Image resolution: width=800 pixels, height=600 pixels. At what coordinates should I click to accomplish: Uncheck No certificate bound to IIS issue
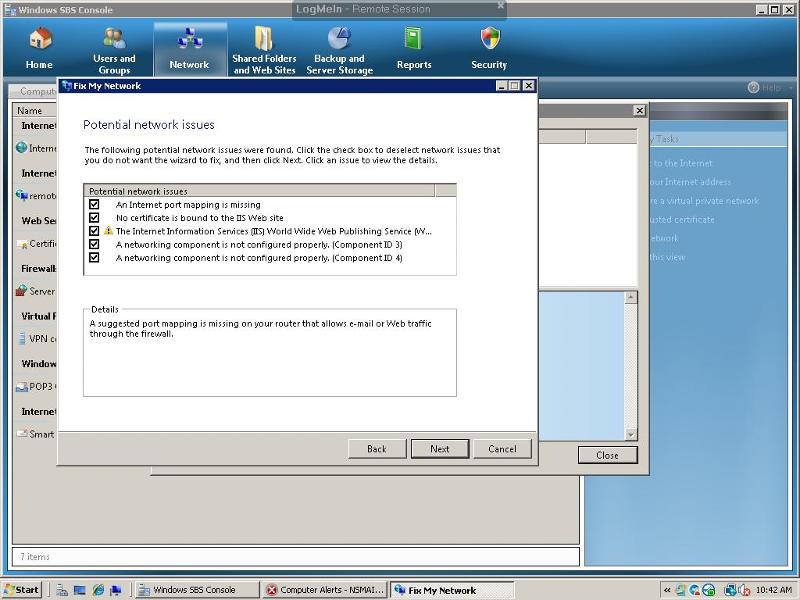tap(94, 217)
